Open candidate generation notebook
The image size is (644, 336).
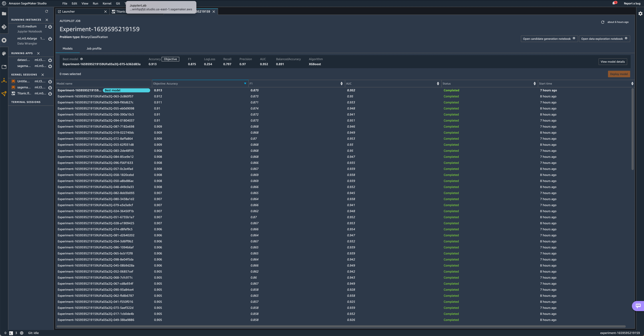[x=547, y=39]
